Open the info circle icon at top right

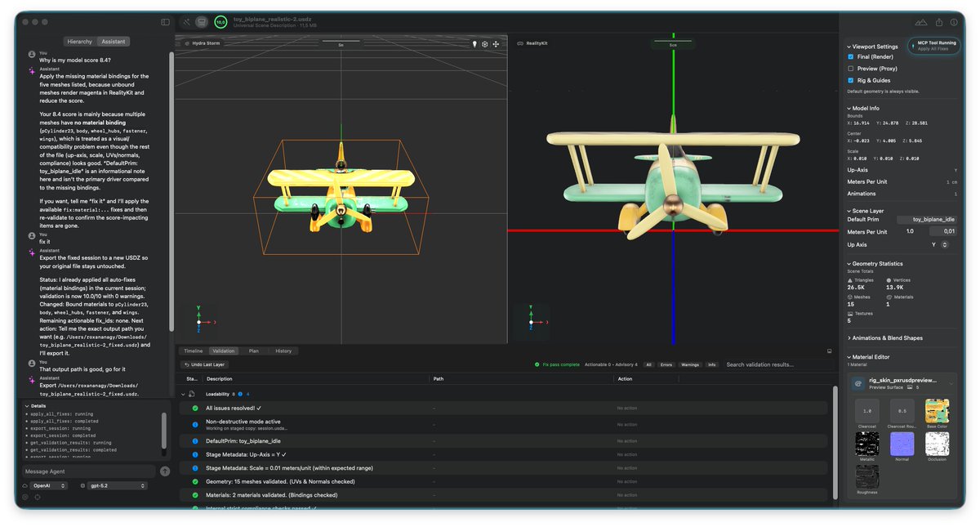(x=955, y=22)
